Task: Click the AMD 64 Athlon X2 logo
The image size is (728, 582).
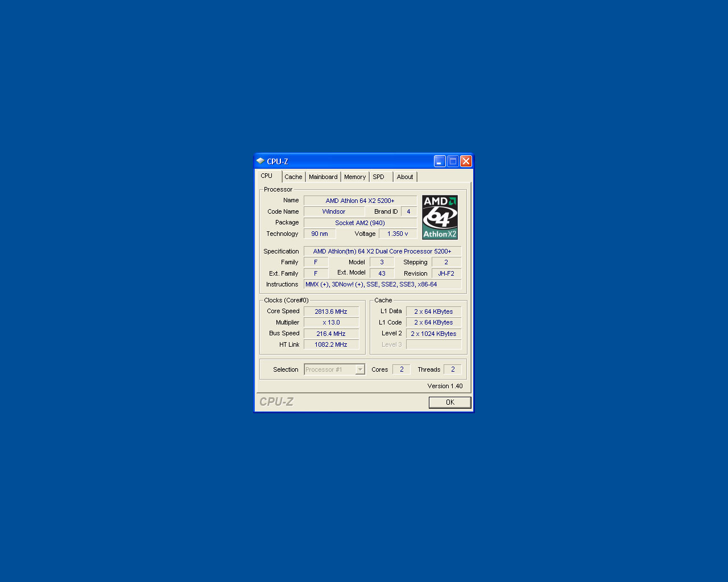Action: (440, 217)
